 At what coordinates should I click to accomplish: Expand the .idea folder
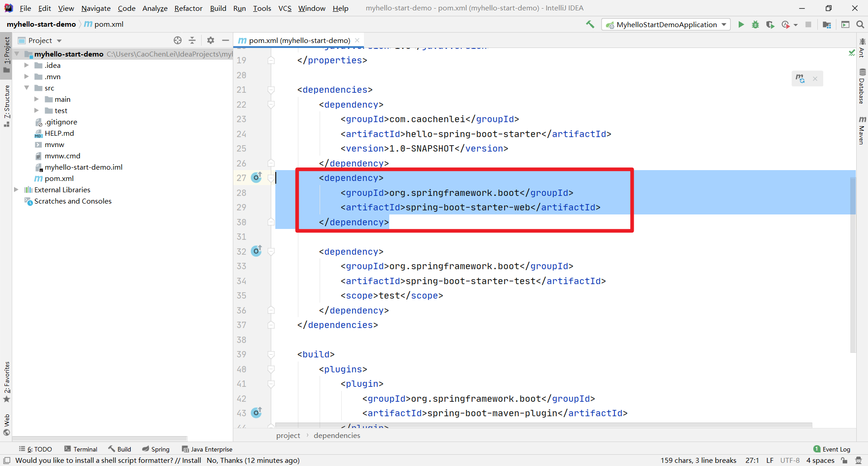click(x=27, y=65)
